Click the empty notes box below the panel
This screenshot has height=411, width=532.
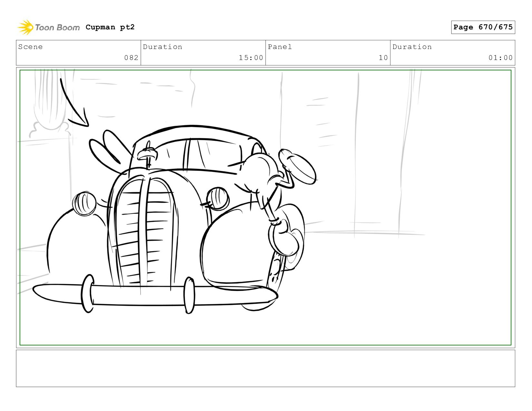coord(265,368)
